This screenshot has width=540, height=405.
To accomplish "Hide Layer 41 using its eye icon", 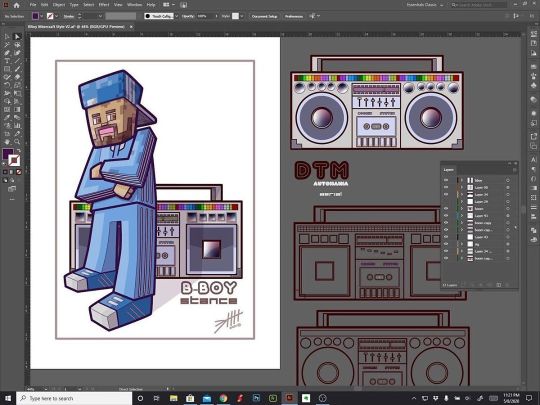I will [446, 216].
